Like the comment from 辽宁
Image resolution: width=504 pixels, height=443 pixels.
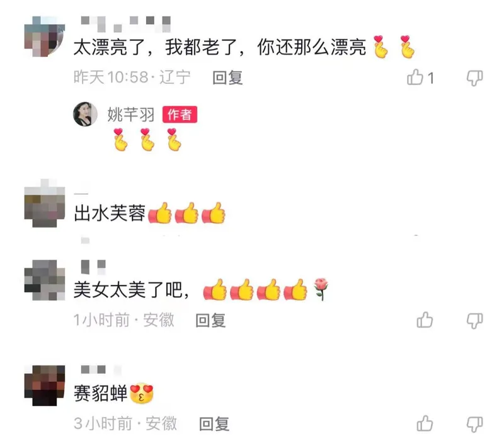415,78
